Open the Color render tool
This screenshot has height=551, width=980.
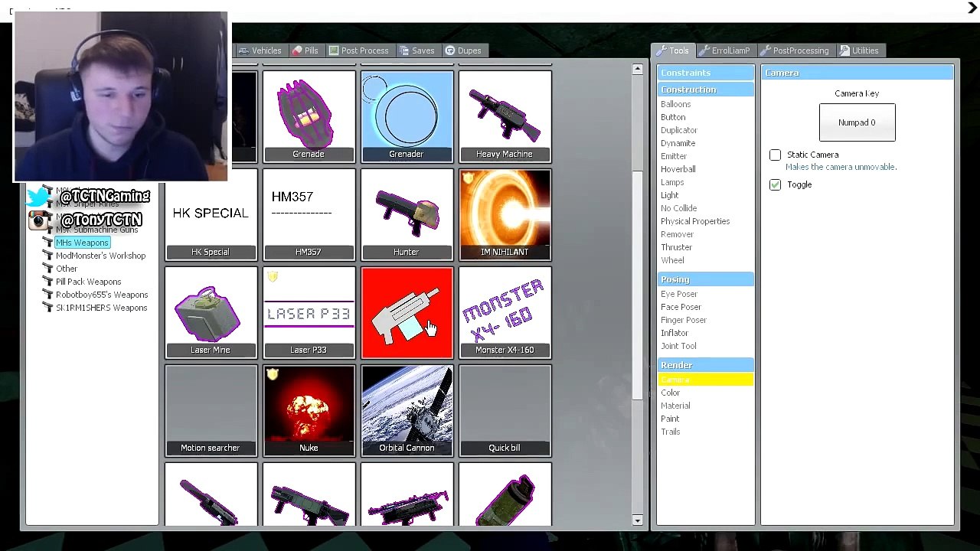click(x=670, y=393)
